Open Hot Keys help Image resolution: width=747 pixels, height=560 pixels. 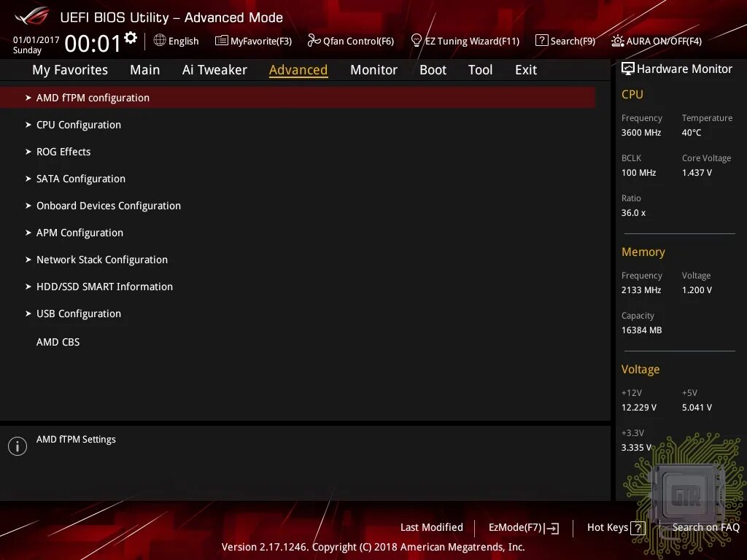click(608, 527)
